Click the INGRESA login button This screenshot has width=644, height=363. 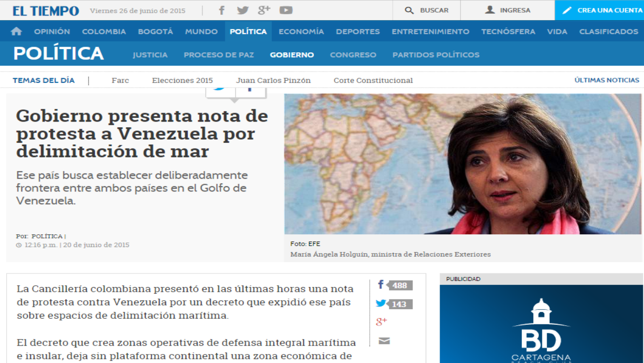pyautogui.click(x=508, y=10)
